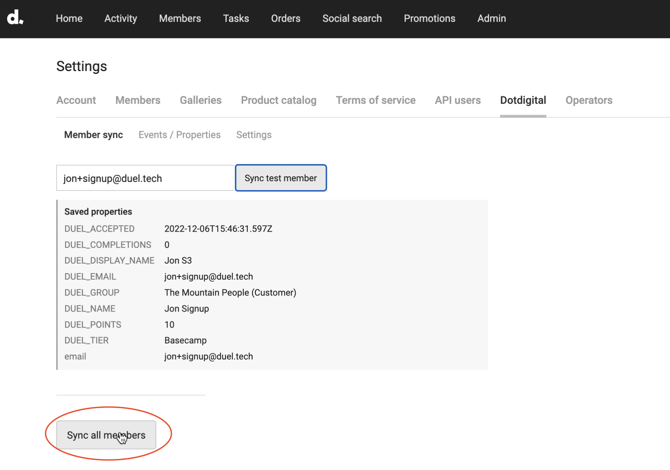The width and height of the screenshot is (670, 470).
Task: Switch to Product catalog tab
Action: point(278,100)
